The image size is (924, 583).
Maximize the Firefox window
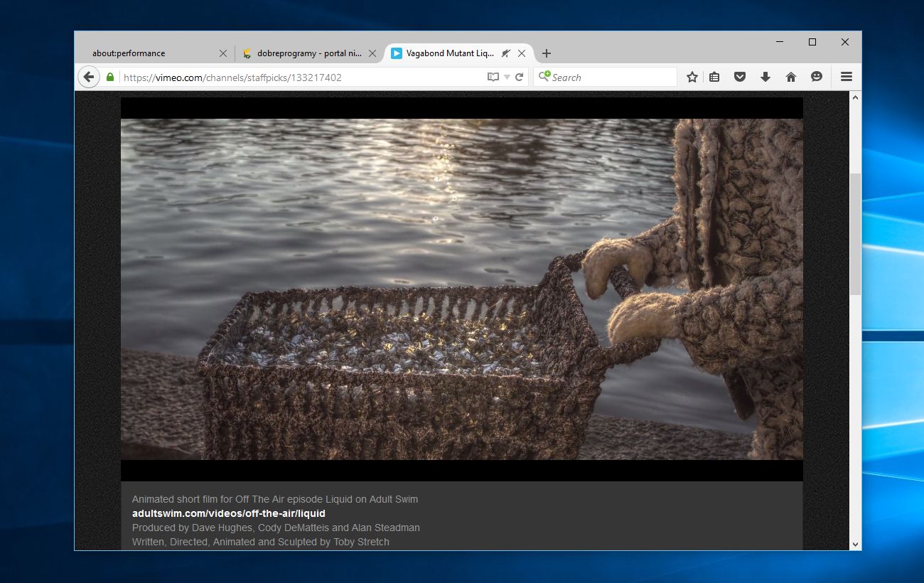pyautogui.click(x=812, y=42)
